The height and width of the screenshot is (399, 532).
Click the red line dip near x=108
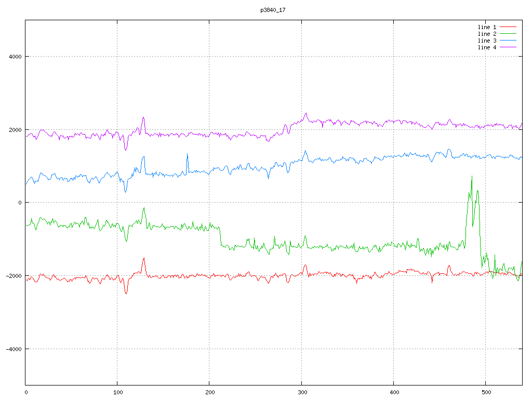[x=126, y=293]
